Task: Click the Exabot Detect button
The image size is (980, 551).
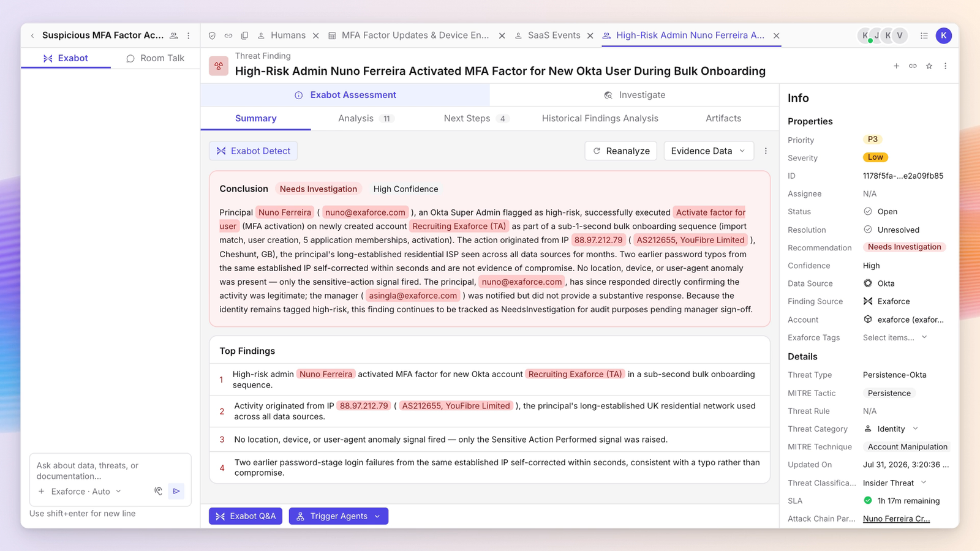Action: pos(254,151)
